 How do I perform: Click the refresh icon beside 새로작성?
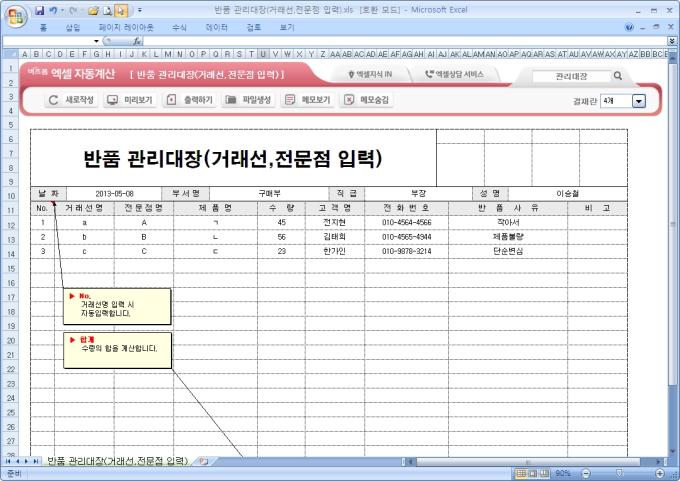tap(53, 100)
